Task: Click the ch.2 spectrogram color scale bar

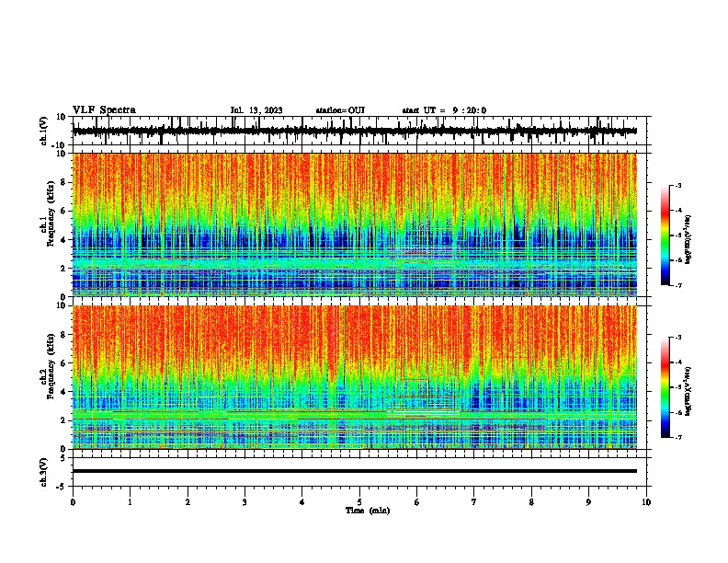Action: (x=665, y=387)
